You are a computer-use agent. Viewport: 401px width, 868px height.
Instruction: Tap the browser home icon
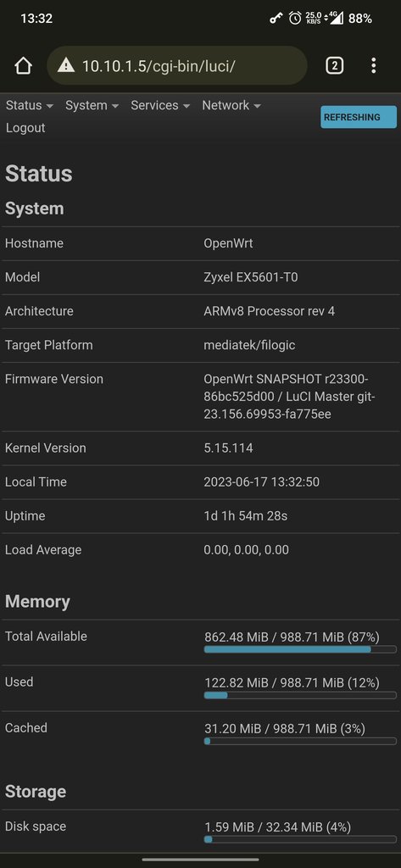23,66
